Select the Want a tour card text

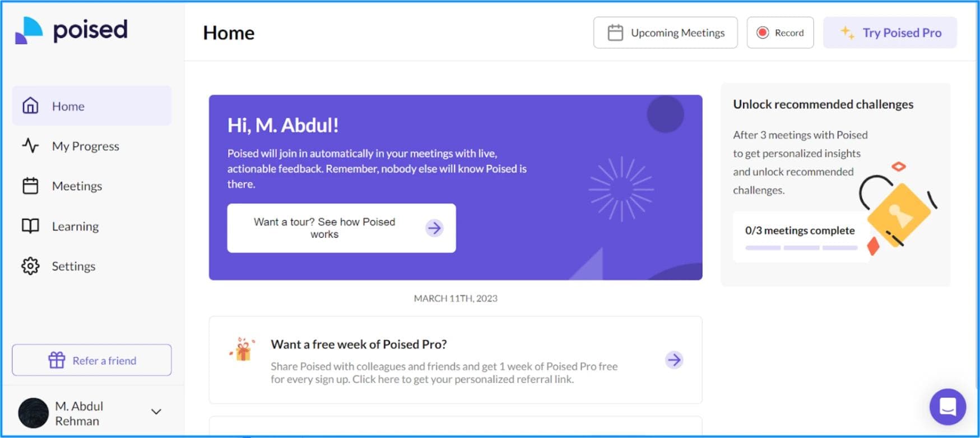(324, 228)
